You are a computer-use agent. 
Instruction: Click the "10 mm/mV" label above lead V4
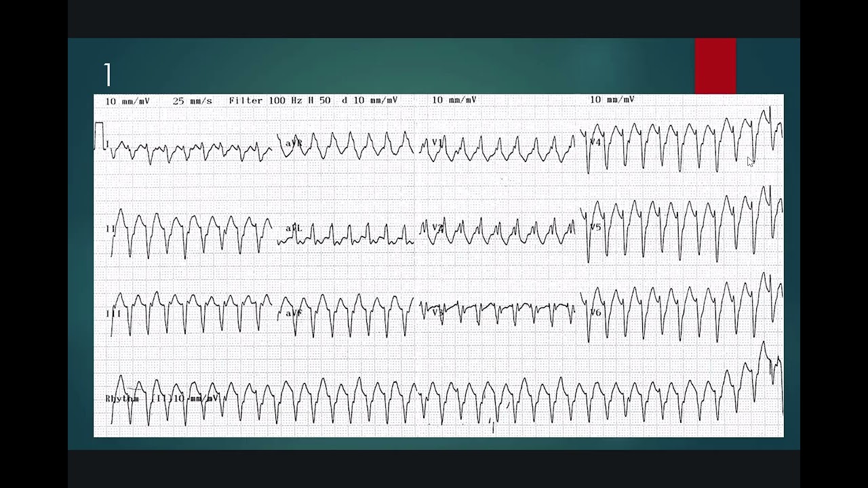click(612, 100)
